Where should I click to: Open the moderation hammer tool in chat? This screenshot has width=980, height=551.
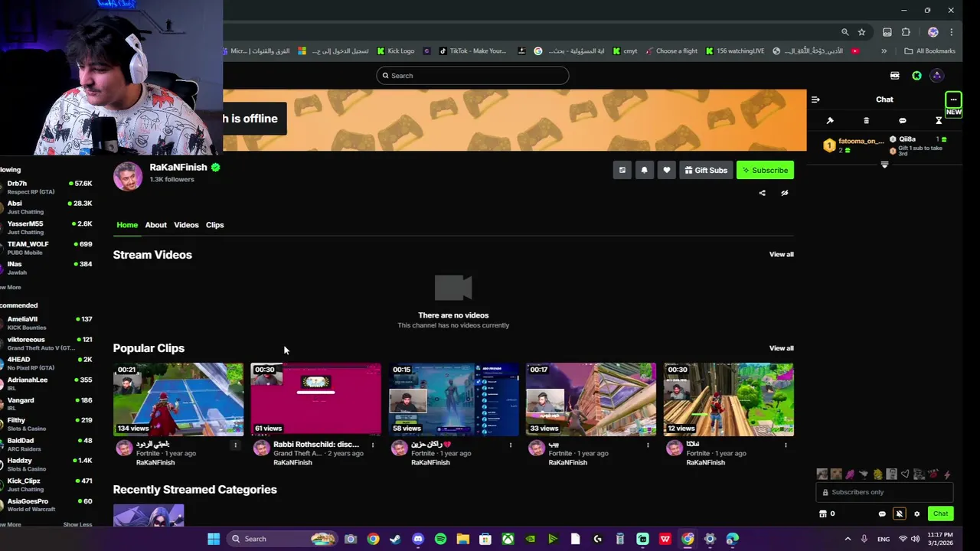(830, 121)
